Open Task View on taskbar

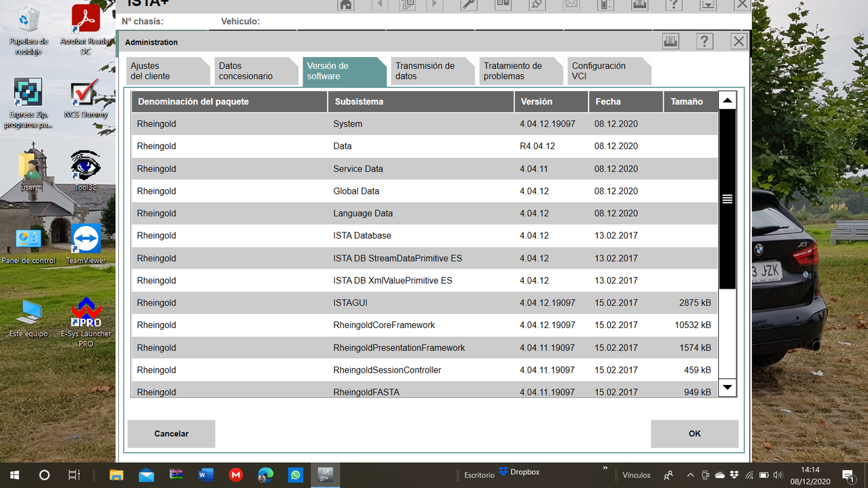[75, 475]
